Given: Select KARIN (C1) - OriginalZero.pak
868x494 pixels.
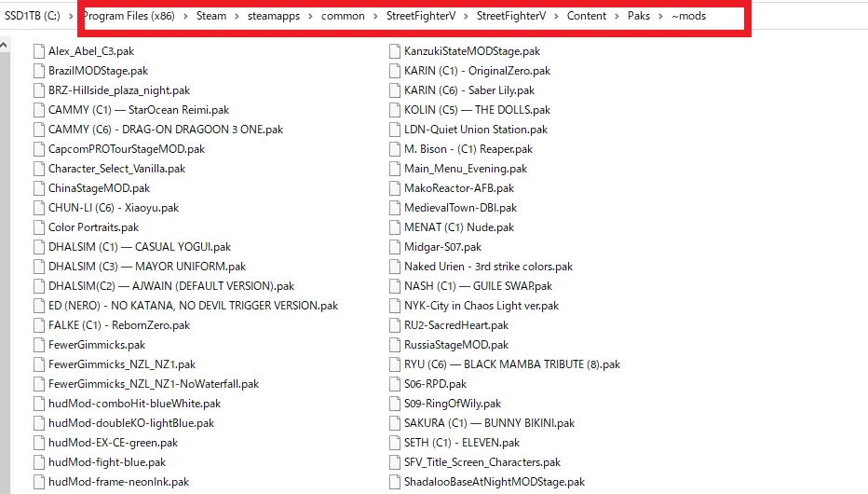Looking at the screenshot, I should 470,71.
